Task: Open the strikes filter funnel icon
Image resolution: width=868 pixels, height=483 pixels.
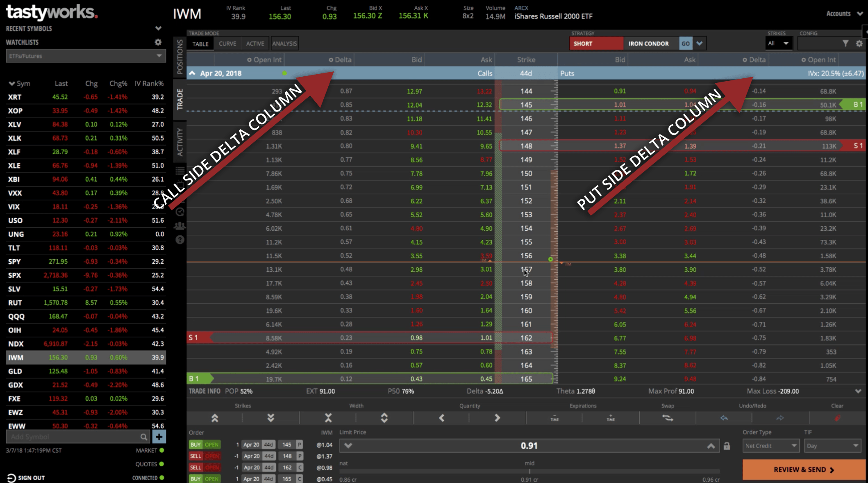Action: point(845,43)
